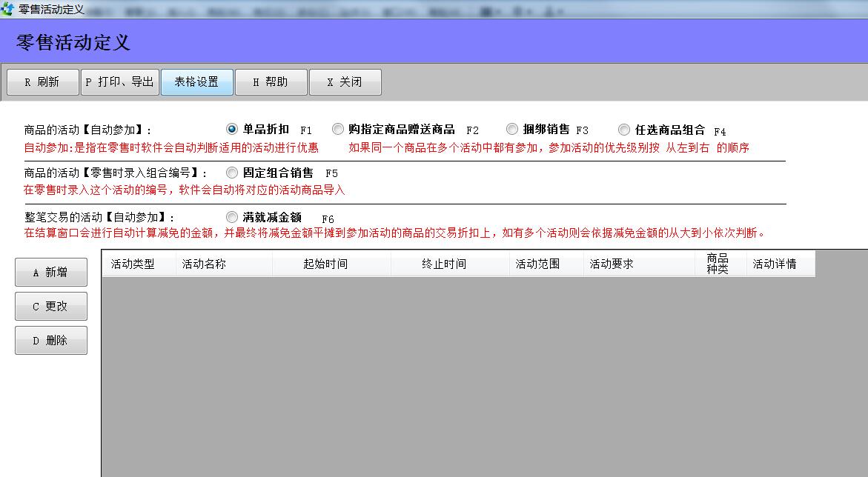Click the C 更改 button to modify activity

coord(50,306)
